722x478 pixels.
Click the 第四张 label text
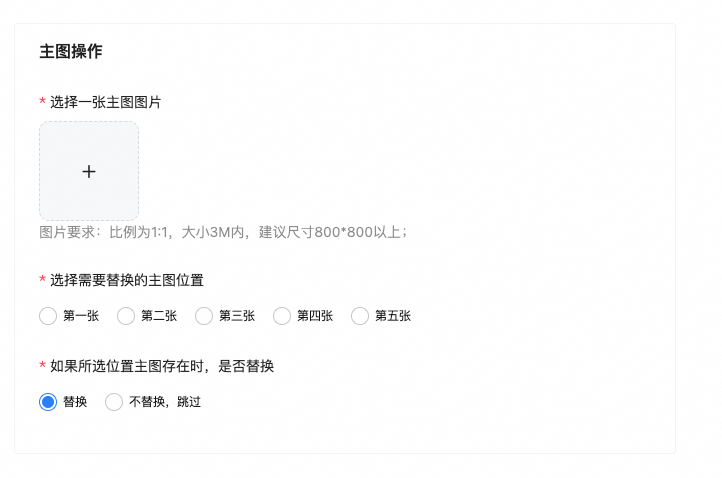coord(315,316)
